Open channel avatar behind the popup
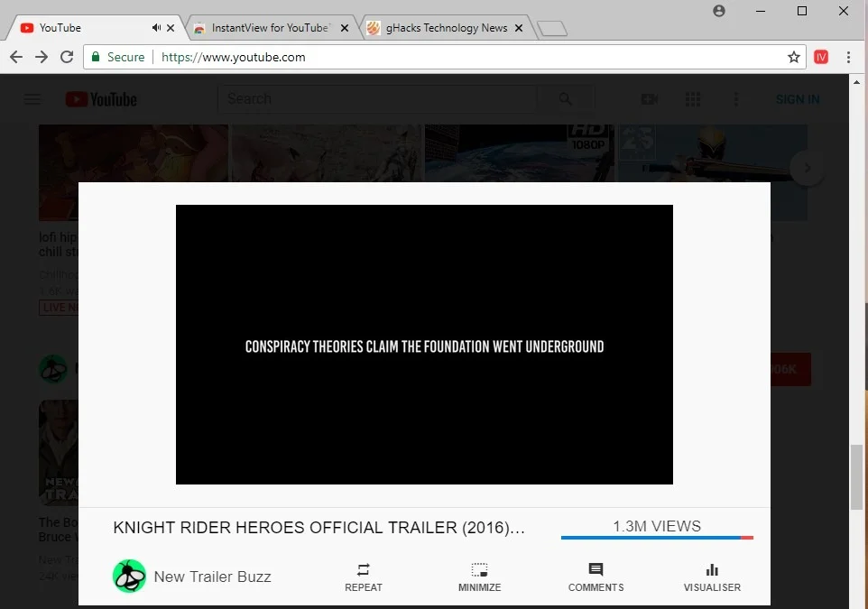The width and height of the screenshot is (868, 609). 53,369
